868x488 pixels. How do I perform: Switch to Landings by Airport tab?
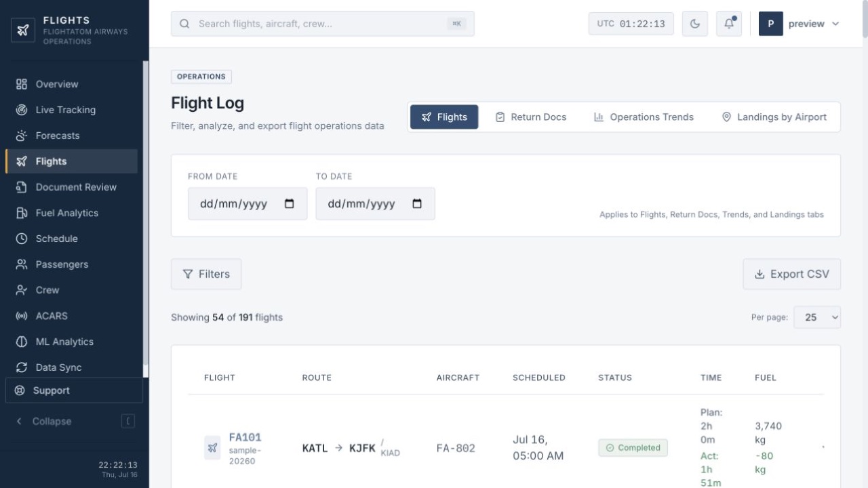774,117
